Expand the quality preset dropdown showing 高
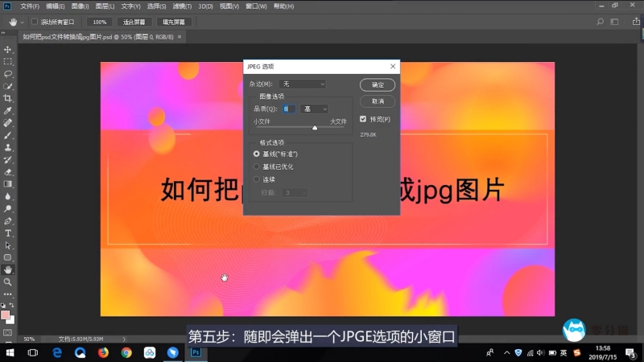 pyautogui.click(x=314, y=109)
